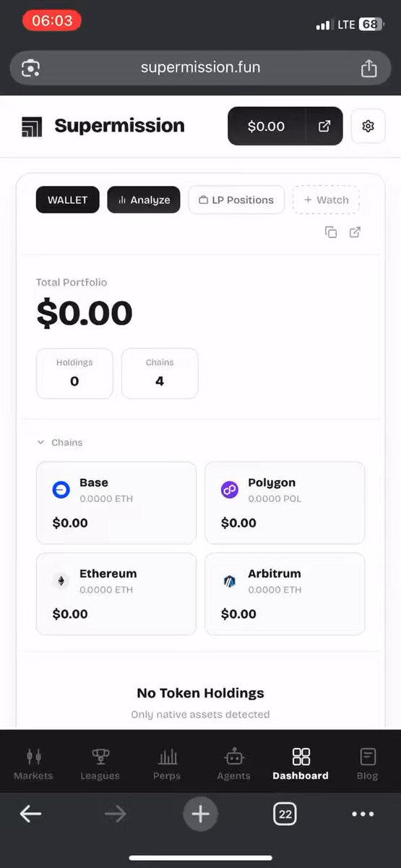Open wallet in explorer via arrow icon

tap(355, 232)
